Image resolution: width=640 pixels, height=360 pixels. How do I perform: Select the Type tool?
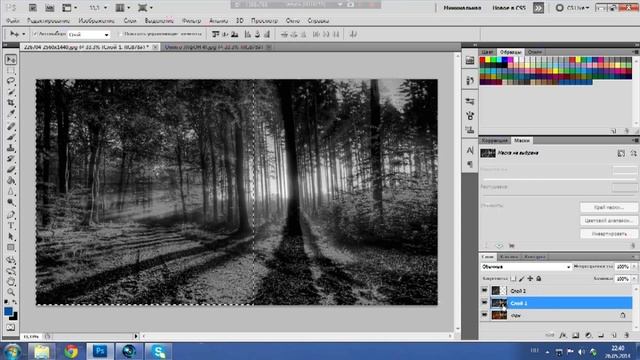[x=11, y=225]
